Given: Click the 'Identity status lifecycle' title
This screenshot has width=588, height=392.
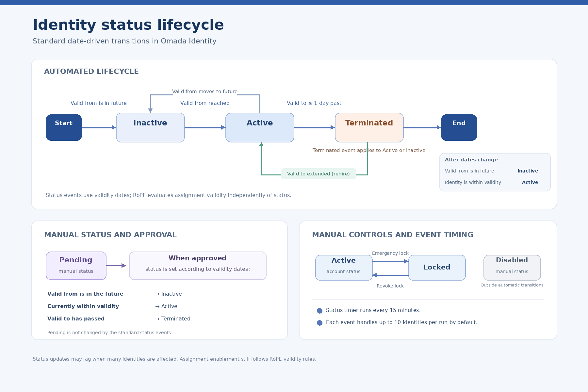Looking at the screenshot, I should pos(128,25).
